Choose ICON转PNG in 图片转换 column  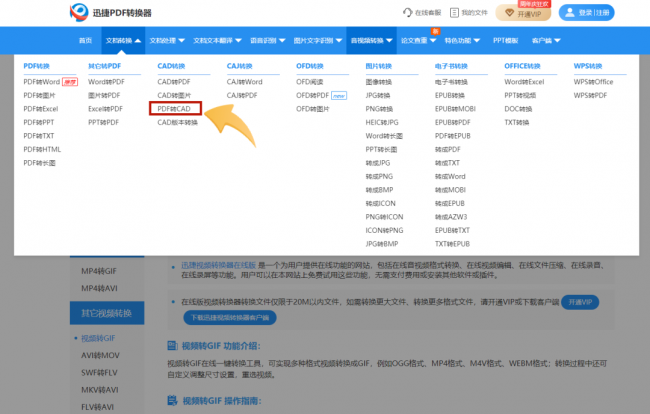pyautogui.click(x=384, y=230)
